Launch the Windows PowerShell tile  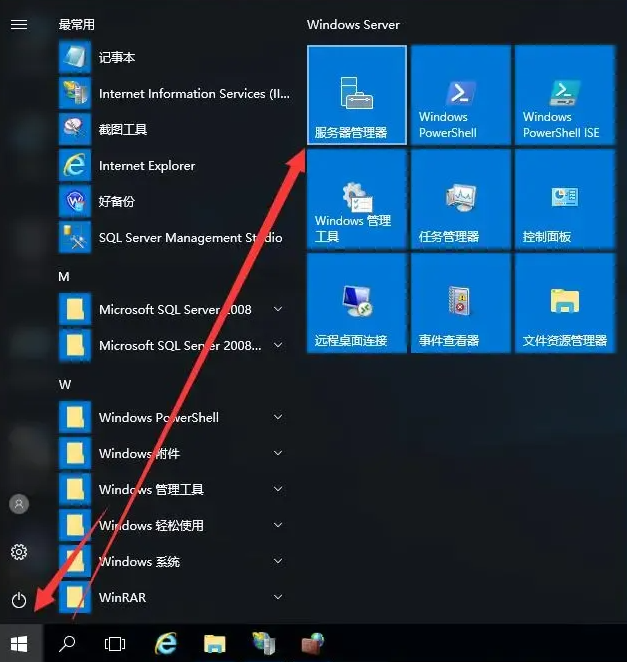point(461,95)
